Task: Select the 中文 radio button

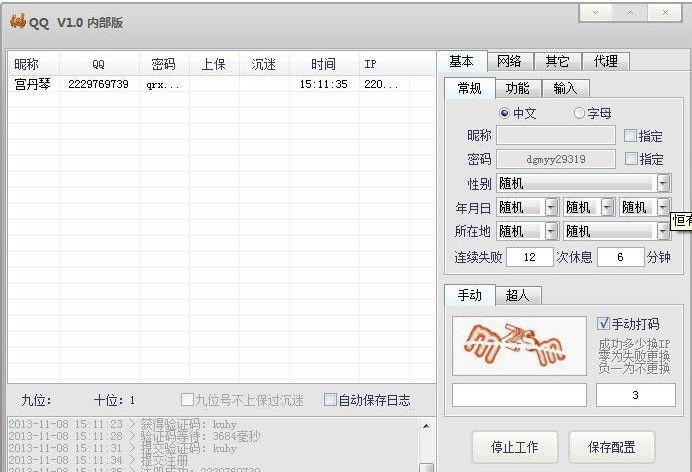Action: pyautogui.click(x=504, y=113)
